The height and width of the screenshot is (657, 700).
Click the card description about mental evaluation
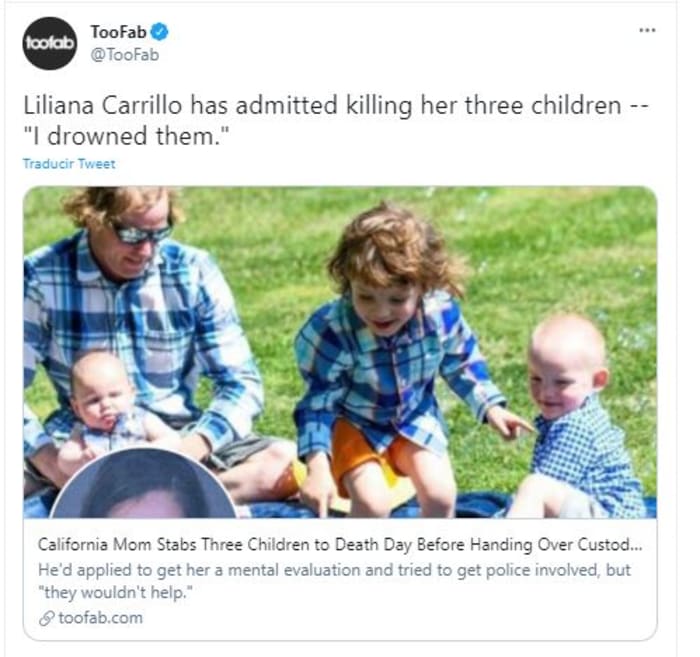point(334,581)
